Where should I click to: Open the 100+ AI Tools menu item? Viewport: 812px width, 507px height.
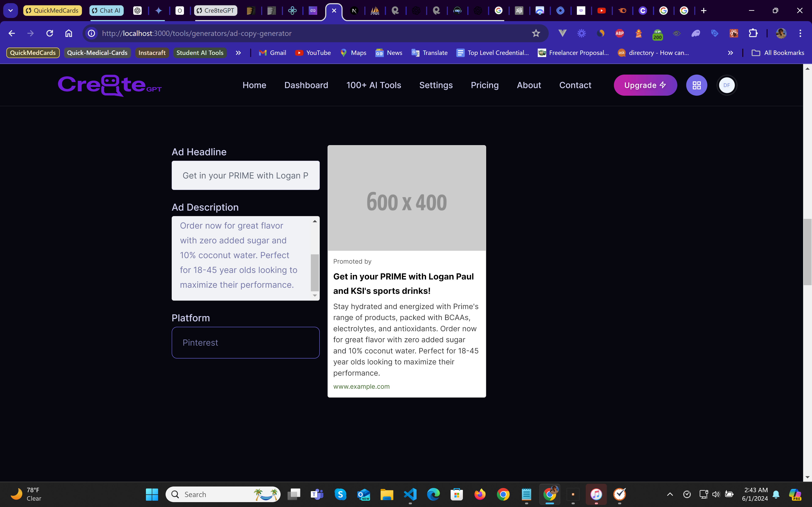[373, 85]
